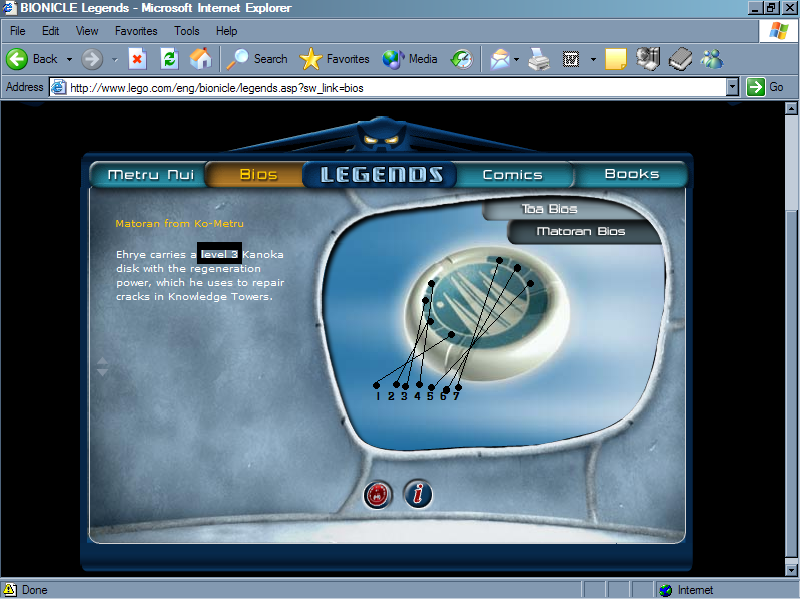This screenshot has width=800, height=600.
Task: Click the bio text scroll down arrow
Action: click(x=102, y=372)
